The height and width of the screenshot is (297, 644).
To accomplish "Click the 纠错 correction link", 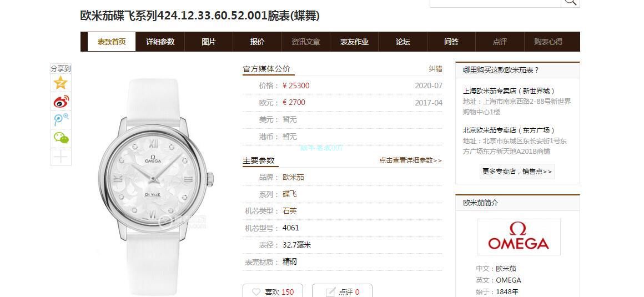I will coord(435,69).
